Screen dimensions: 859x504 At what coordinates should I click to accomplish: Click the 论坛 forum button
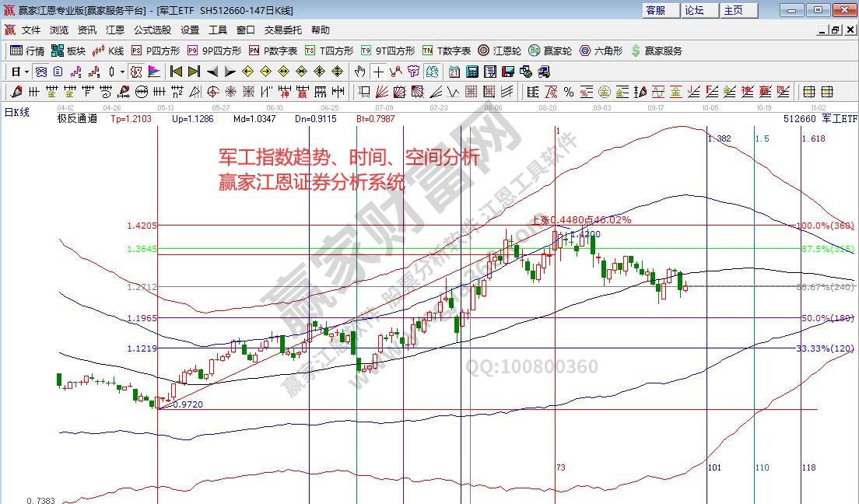pos(694,10)
